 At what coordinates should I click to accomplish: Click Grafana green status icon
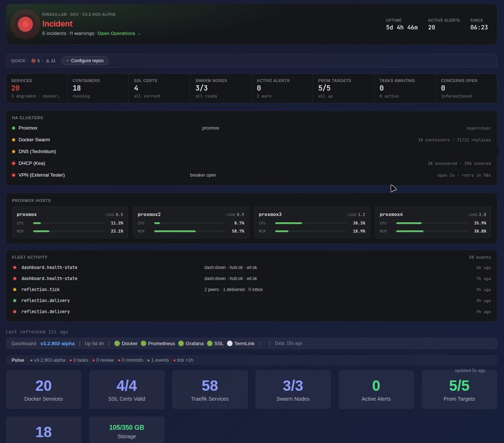click(x=181, y=343)
